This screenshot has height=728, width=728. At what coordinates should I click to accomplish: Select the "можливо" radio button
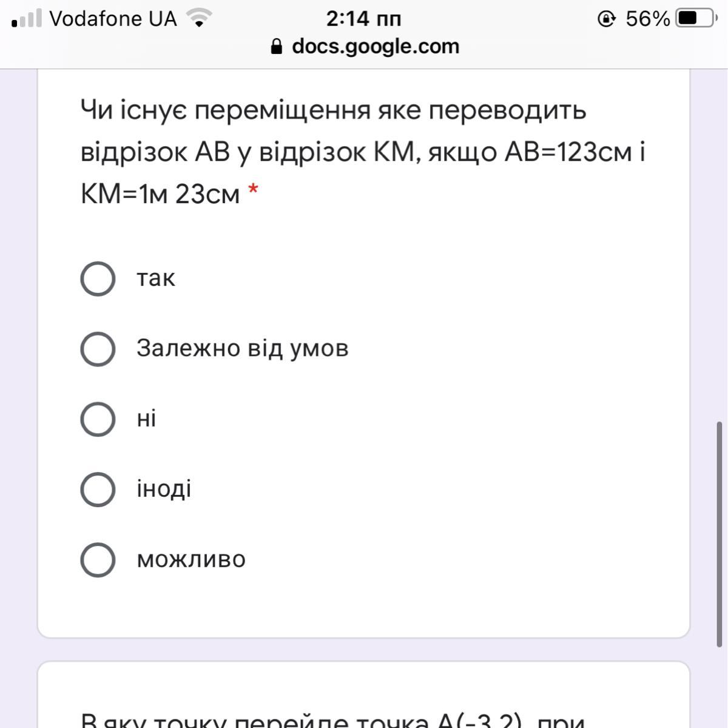98,559
